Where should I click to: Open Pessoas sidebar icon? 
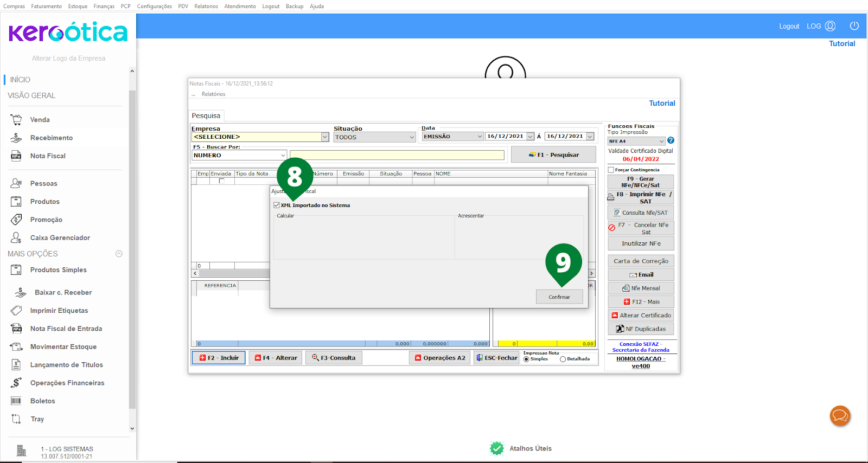[x=16, y=183]
